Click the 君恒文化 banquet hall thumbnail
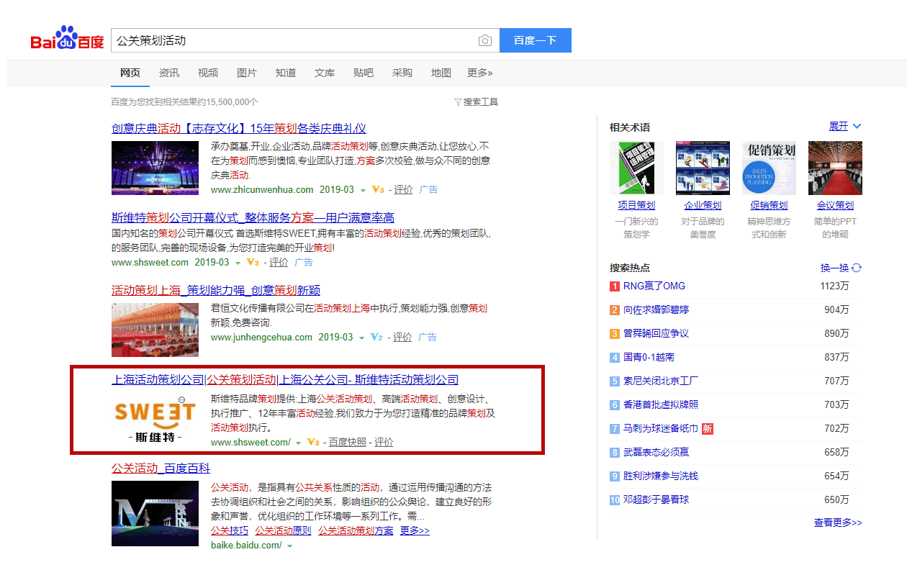Viewport: 907px width, 588px height. point(155,330)
